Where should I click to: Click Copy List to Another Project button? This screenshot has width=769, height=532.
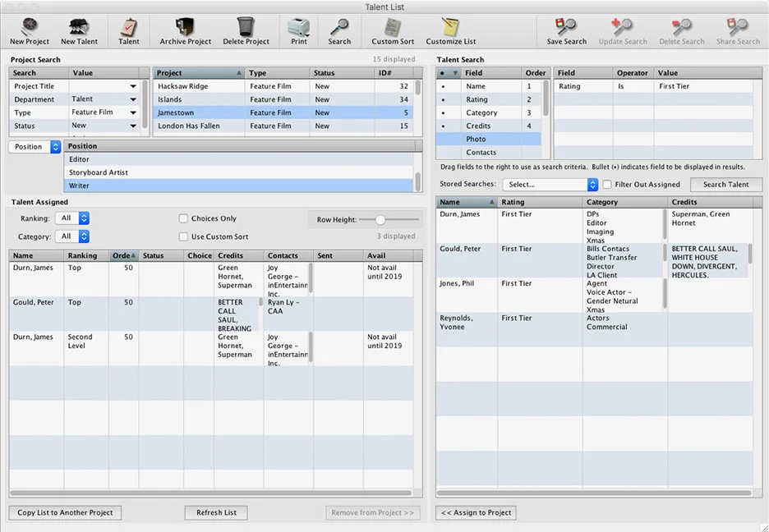[65, 512]
